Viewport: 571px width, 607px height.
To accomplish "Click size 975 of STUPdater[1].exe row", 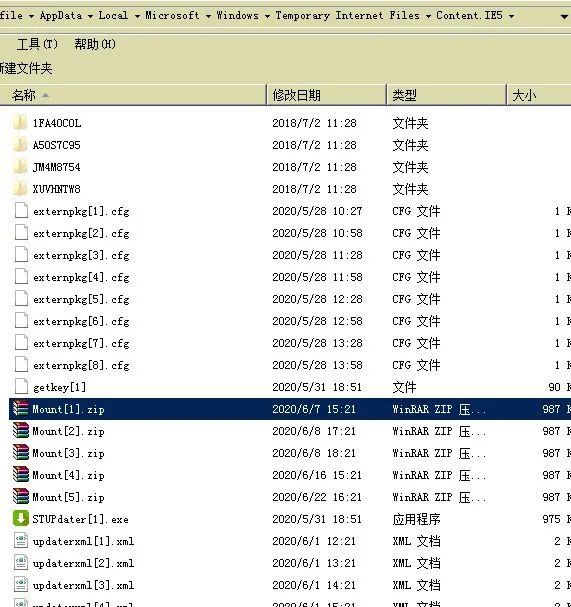I will tap(551, 519).
